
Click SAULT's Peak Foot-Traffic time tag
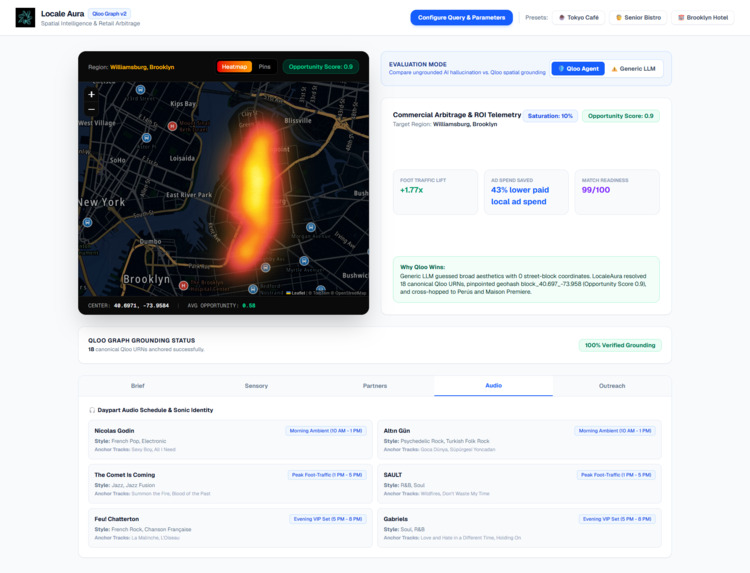pyautogui.click(x=616, y=475)
